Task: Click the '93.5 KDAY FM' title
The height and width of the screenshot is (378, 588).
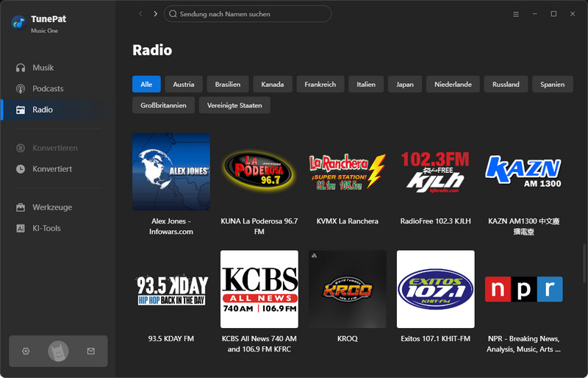Action: (x=171, y=338)
